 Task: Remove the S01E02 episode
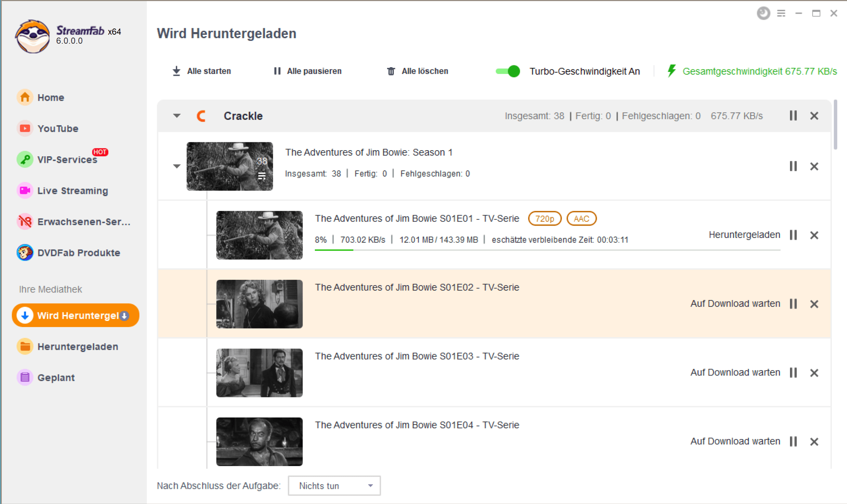pyautogui.click(x=814, y=304)
